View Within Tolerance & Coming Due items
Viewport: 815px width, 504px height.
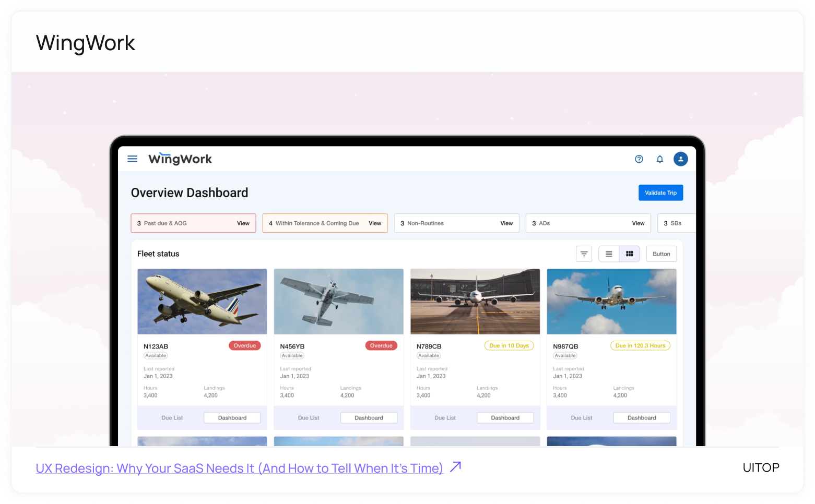click(375, 223)
